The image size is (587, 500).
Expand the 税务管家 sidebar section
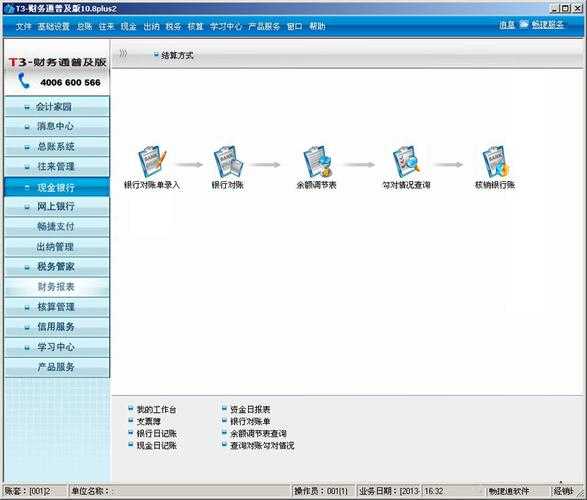coord(57,267)
